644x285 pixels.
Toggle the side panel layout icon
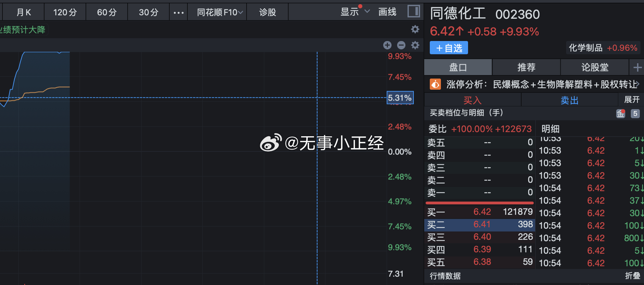click(413, 11)
